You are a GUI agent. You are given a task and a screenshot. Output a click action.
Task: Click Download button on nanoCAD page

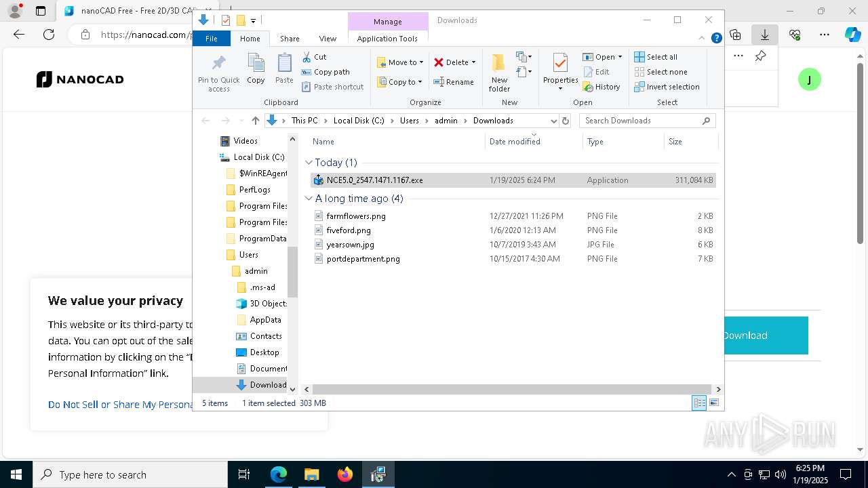click(766, 335)
